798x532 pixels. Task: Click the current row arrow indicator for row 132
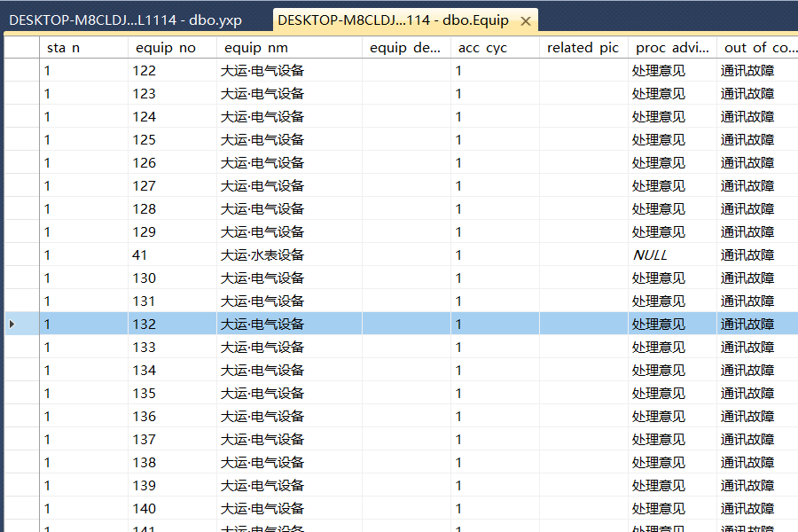[12, 325]
